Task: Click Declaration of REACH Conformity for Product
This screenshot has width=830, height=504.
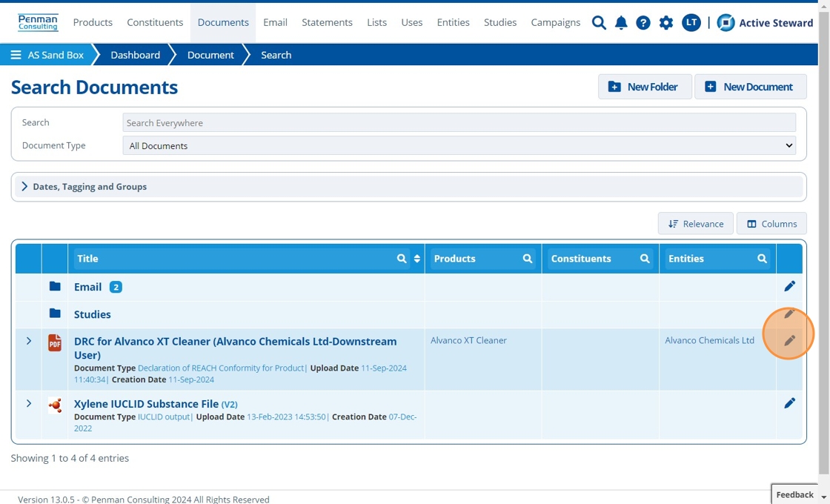Action: [x=221, y=368]
